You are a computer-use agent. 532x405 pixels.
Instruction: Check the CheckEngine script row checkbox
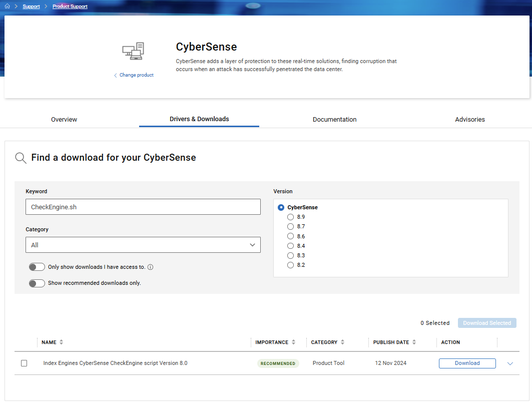(24, 363)
